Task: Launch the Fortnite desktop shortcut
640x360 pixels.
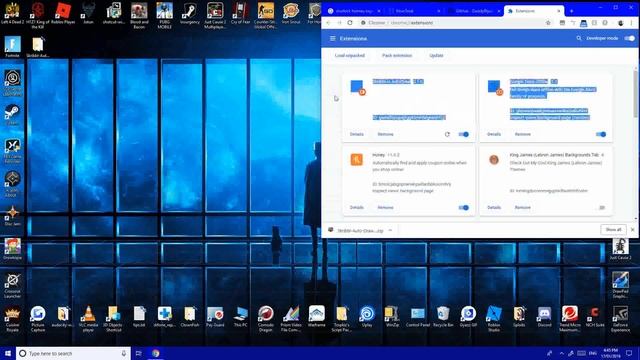Action: click(x=12, y=47)
